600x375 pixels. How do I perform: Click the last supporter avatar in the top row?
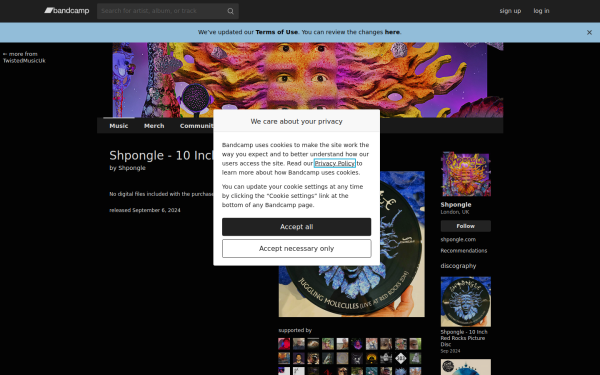[415, 344]
